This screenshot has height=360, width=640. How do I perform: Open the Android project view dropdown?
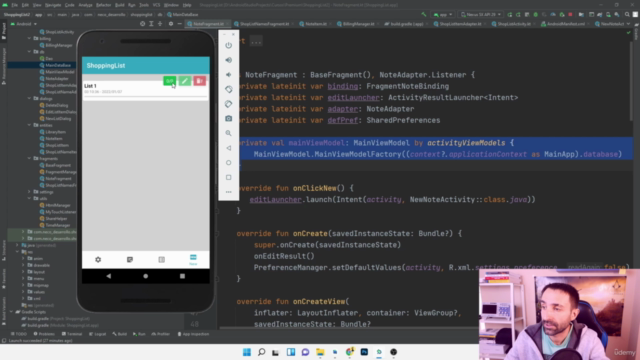[24, 24]
